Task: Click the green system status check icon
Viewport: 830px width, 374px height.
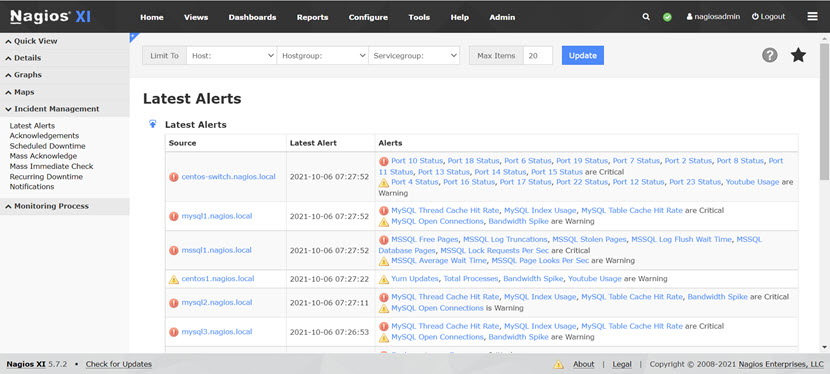Action: pos(667,17)
